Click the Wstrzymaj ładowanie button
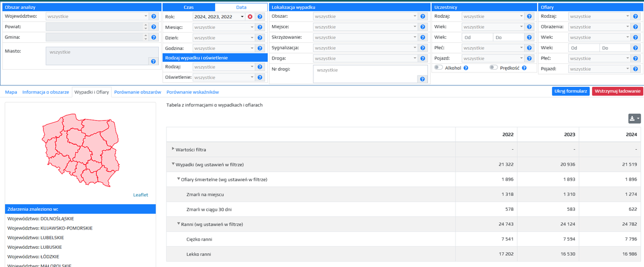This screenshot has height=267, width=644. click(617, 91)
